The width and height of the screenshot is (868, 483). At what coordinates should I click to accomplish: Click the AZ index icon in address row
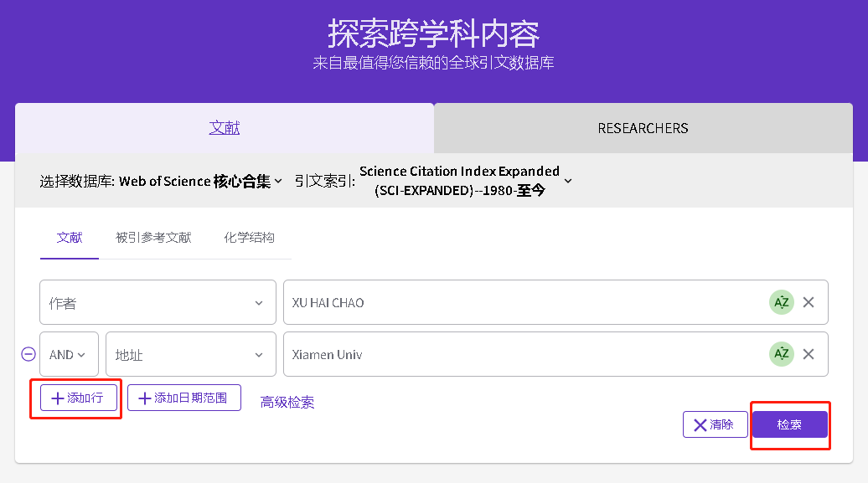tap(781, 354)
